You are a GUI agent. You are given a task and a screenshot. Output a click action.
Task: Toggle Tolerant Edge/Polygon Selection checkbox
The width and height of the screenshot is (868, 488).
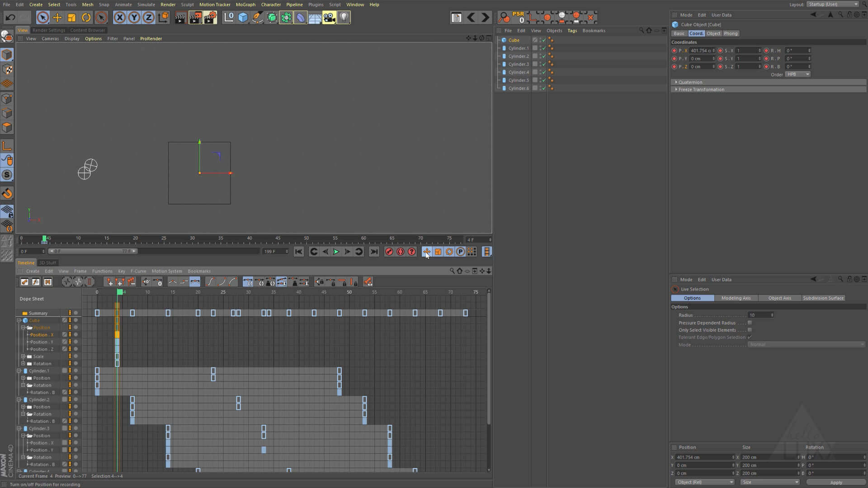[x=750, y=337]
